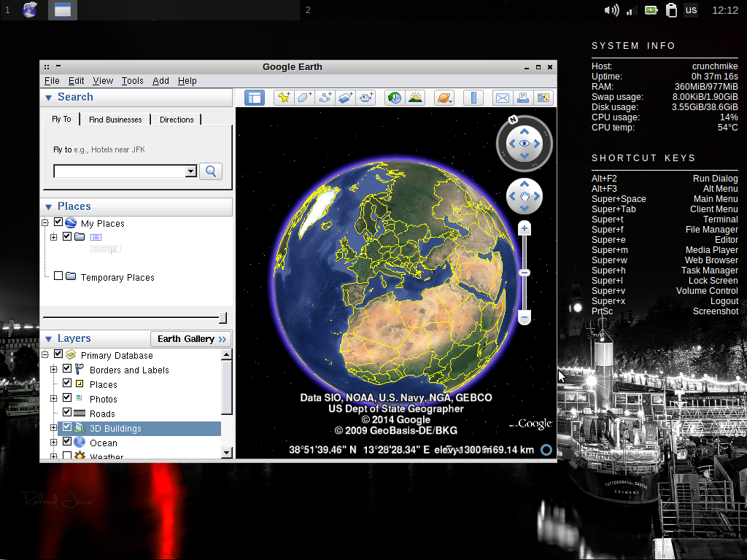Viewport: 747px width, 560px height.
Task: Toggle Photos layer checkbox
Action: [x=66, y=397]
